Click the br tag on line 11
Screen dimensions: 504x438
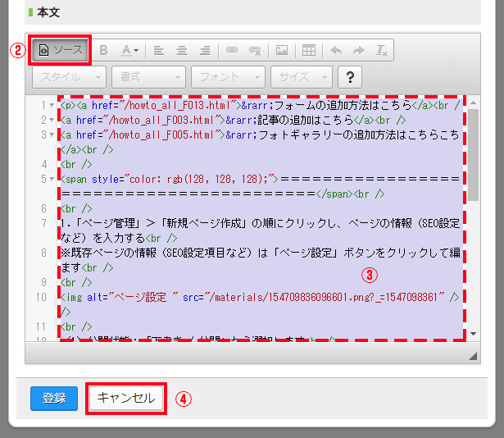point(76,326)
